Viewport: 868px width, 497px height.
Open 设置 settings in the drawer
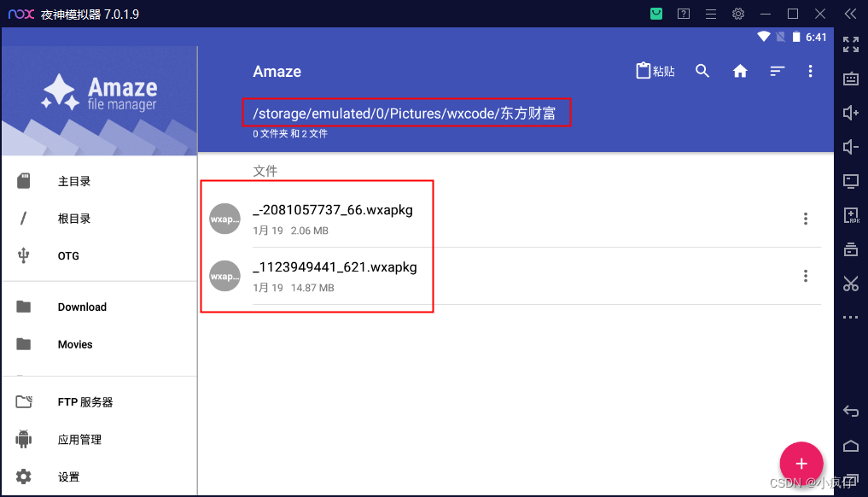coord(100,477)
